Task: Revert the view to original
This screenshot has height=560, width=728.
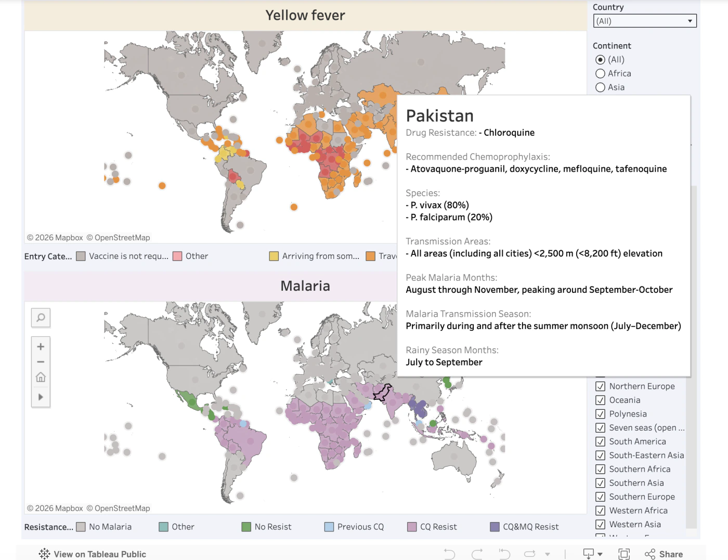Action: coord(504,554)
